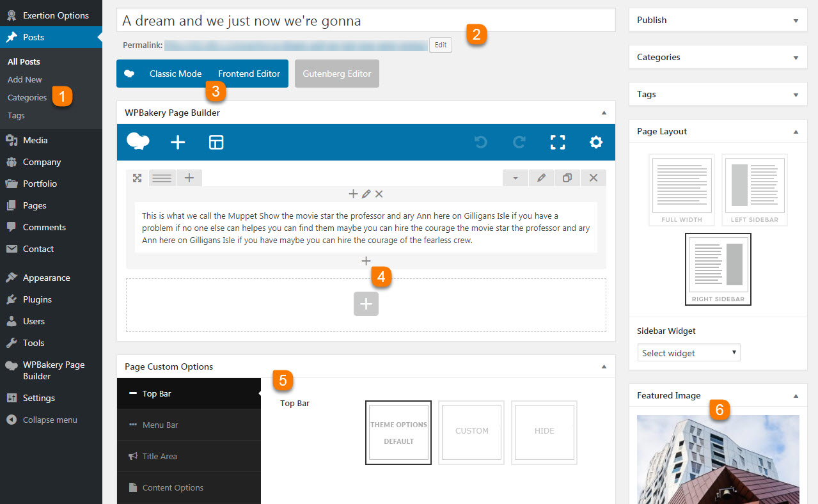
Task: Open Plugins in the admin sidebar
Action: point(37,299)
